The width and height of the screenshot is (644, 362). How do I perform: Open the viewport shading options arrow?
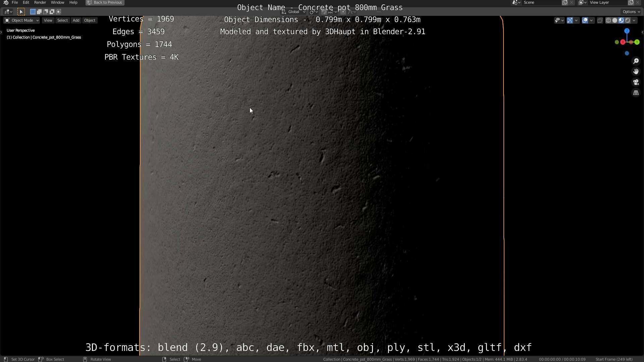point(634,20)
